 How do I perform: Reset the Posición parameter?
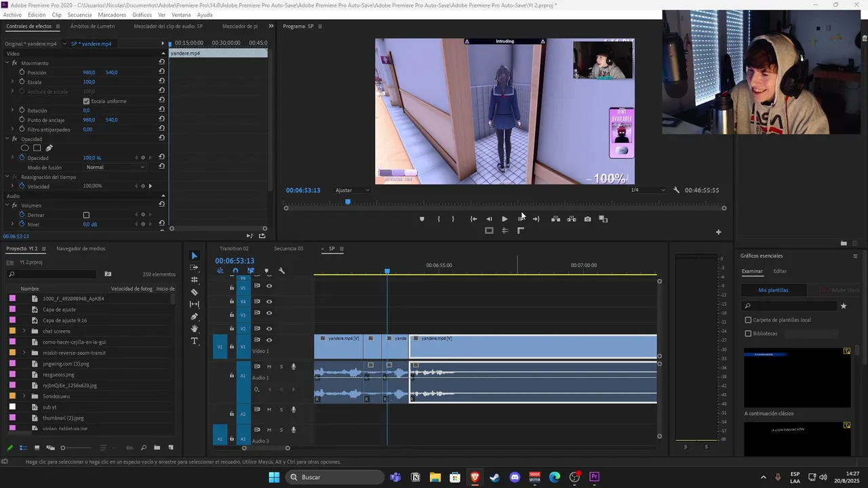(161, 71)
